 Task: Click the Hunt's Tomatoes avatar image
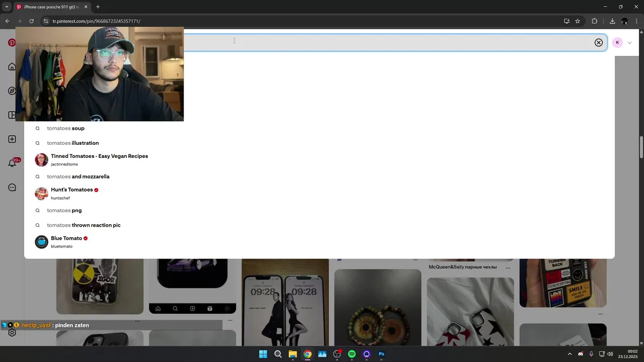pos(41,194)
